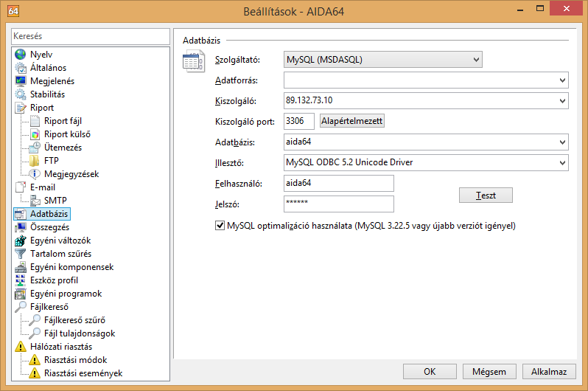Click the Riport notepad icon
This screenshot has height=391, width=588.
pos(20,108)
